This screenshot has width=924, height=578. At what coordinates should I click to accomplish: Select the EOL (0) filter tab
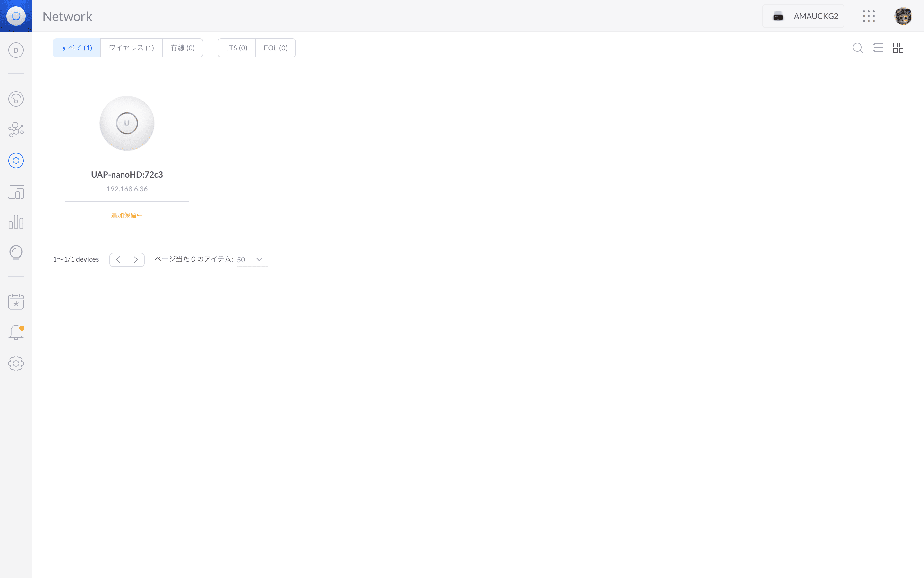coord(276,48)
